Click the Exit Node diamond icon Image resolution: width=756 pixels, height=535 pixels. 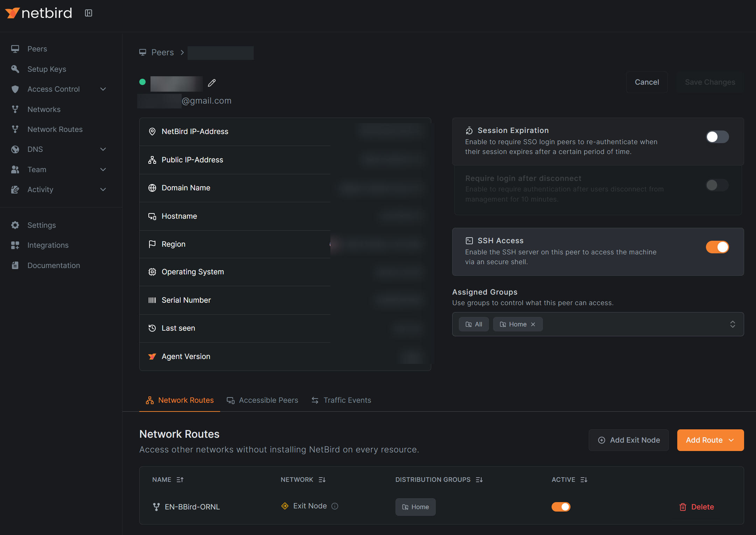(285, 506)
